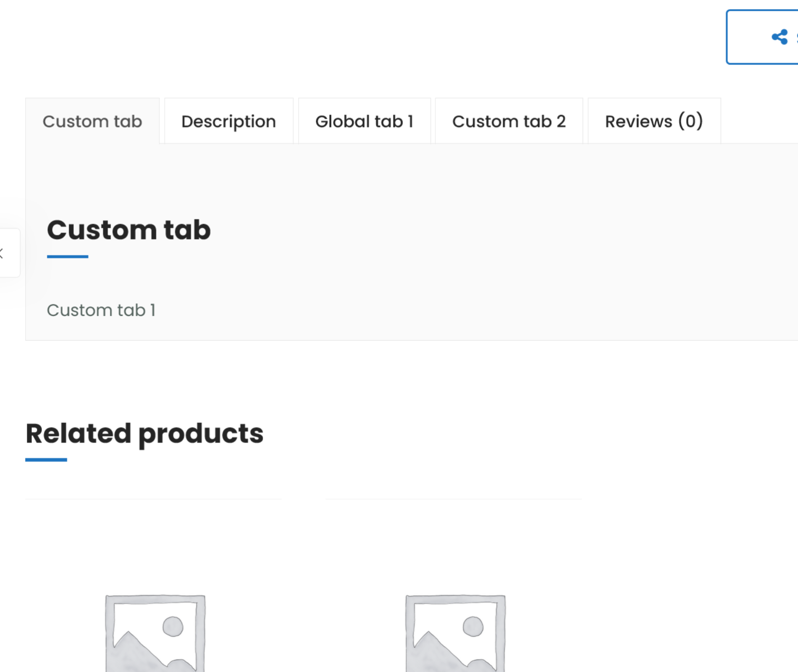The height and width of the screenshot is (672, 798).
Task: Click the bold Custom tab heading
Action: 129,230
